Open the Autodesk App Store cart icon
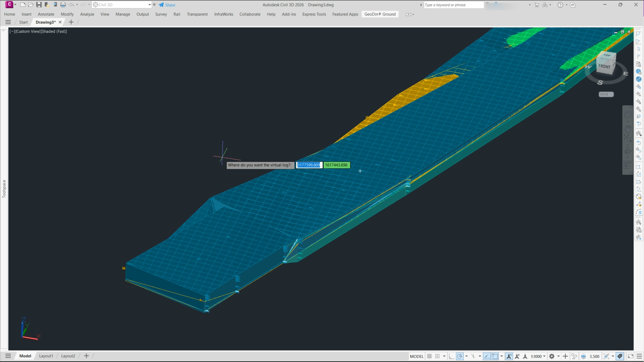The width and height of the screenshot is (644, 362). pos(537,5)
